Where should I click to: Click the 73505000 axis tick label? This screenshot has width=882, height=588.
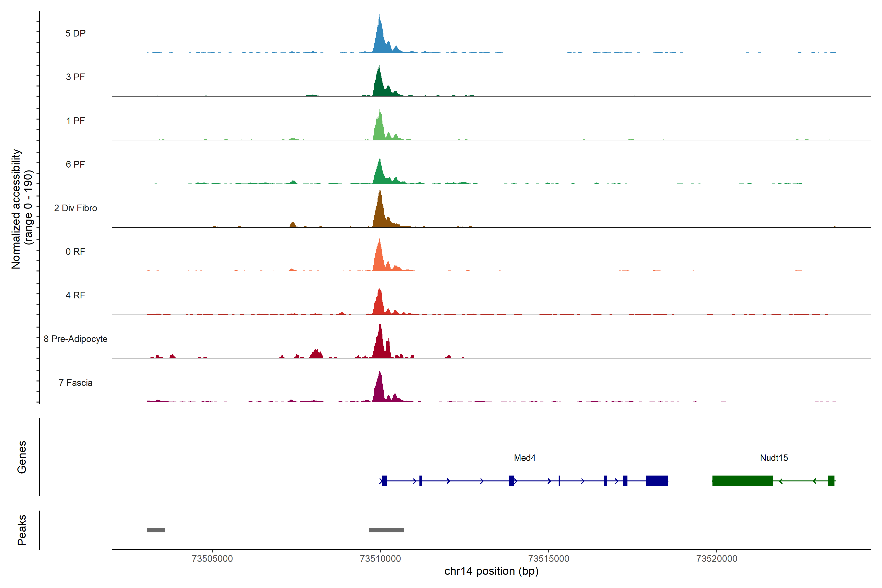click(212, 559)
